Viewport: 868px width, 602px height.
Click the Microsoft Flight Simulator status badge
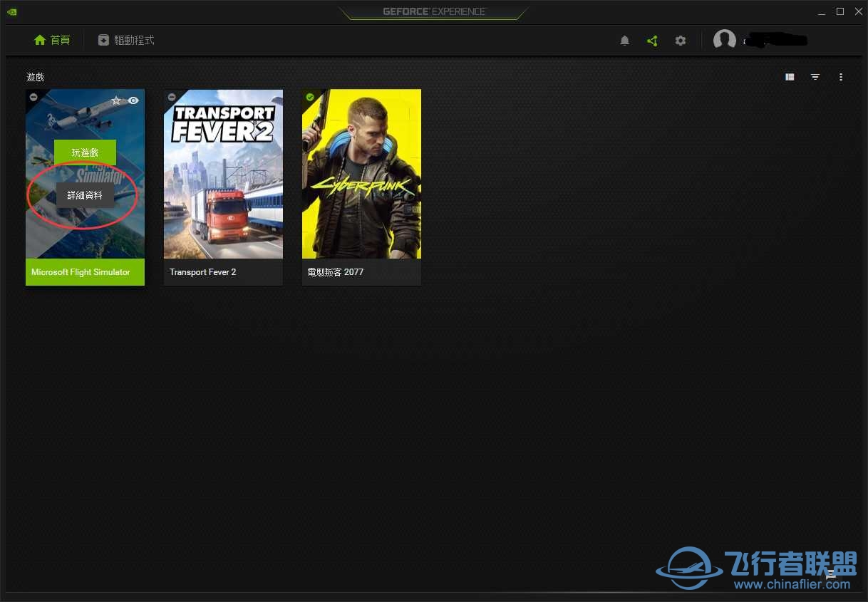[33, 97]
